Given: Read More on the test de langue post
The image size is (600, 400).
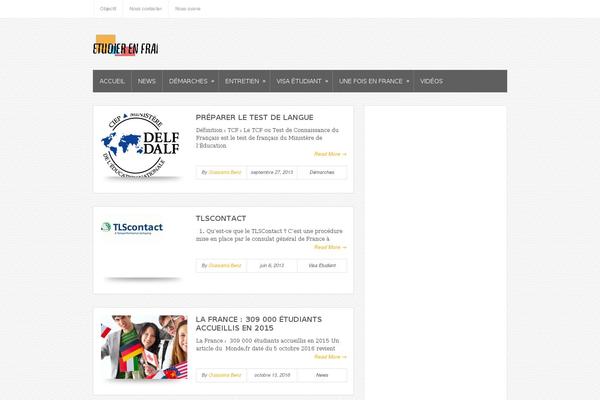Looking at the screenshot, I should pyautogui.click(x=330, y=154).
